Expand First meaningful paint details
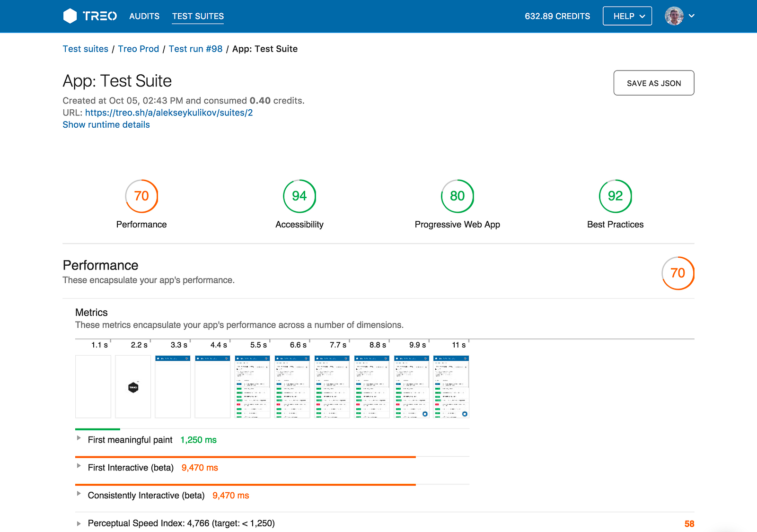Viewport: 757px width, 532px height. pyautogui.click(x=79, y=438)
